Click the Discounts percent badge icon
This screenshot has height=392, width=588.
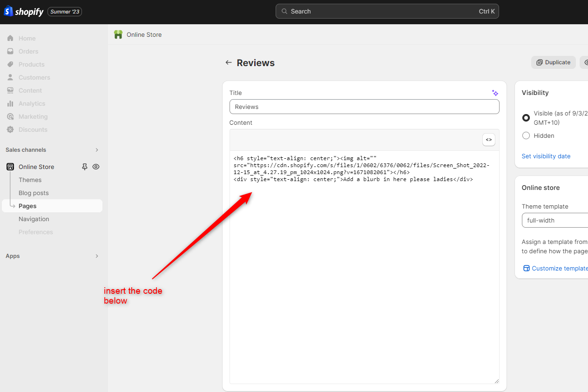[x=10, y=129]
